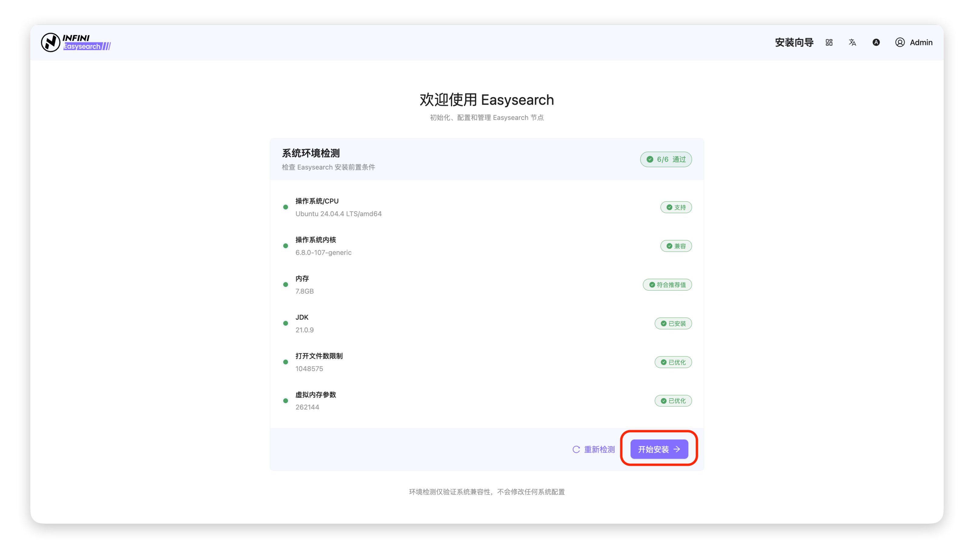The width and height of the screenshot is (974, 560).
Task: Click the 重新检测 link
Action: [599, 449]
